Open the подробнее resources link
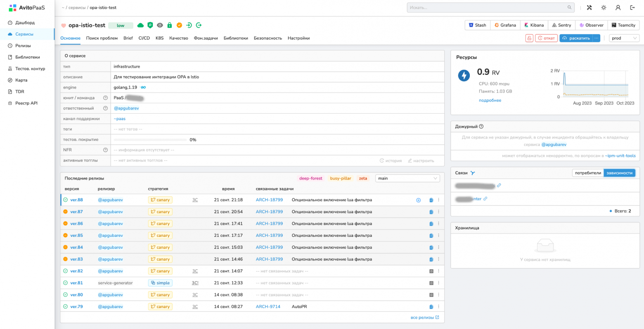The width and height of the screenshot is (644, 329). [x=490, y=100]
